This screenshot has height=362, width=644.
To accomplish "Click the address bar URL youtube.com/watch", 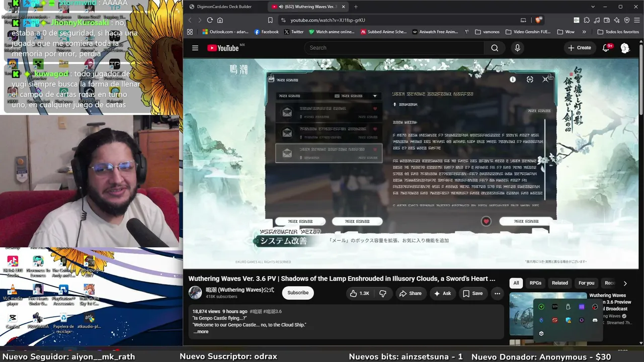I will [x=328, y=20].
